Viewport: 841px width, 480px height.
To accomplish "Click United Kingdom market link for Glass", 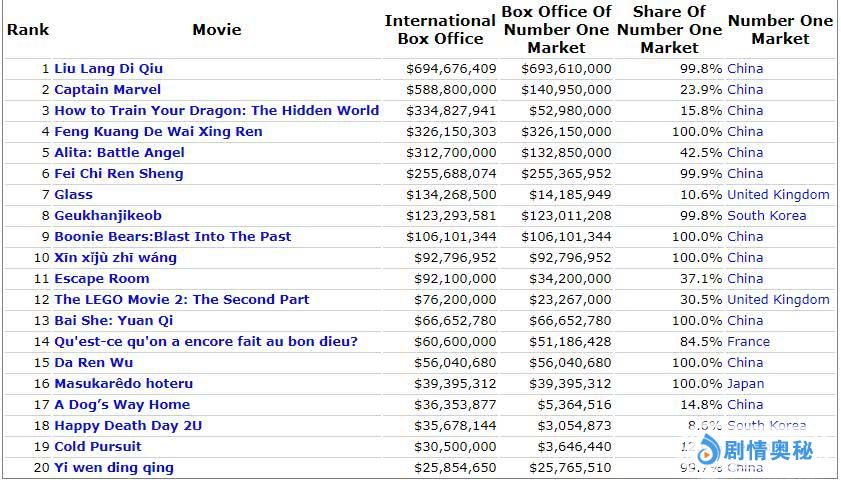I will tap(777, 195).
